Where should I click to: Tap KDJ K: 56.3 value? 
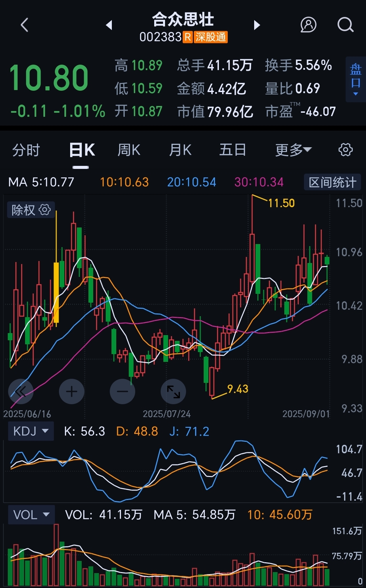pos(84,431)
